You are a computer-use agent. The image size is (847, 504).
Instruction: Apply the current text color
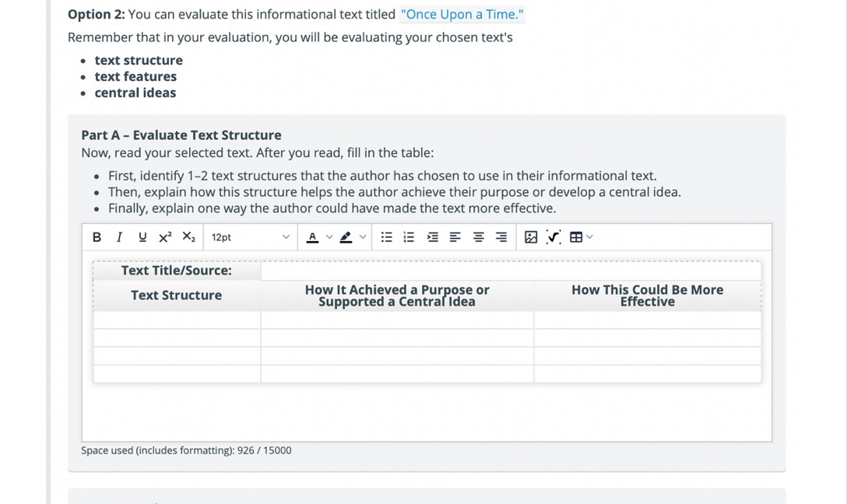[x=313, y=237]
